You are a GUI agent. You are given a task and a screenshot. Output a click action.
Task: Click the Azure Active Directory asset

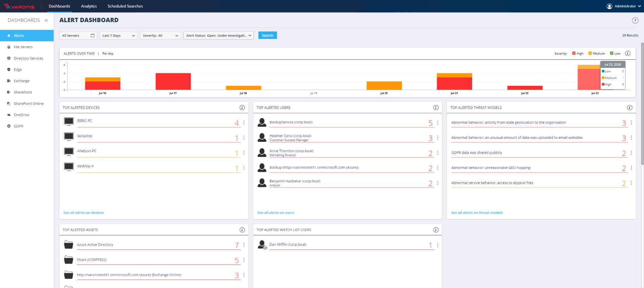[95, 245]
